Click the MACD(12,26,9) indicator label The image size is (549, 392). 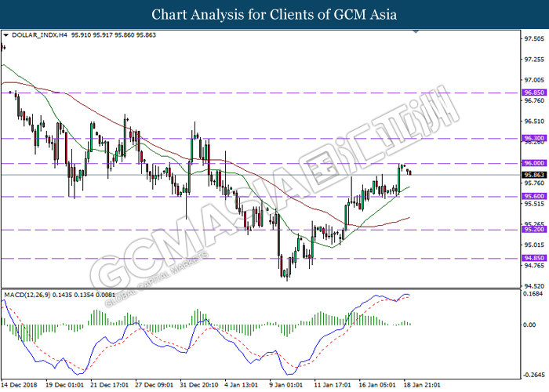(x=29, y=294)
